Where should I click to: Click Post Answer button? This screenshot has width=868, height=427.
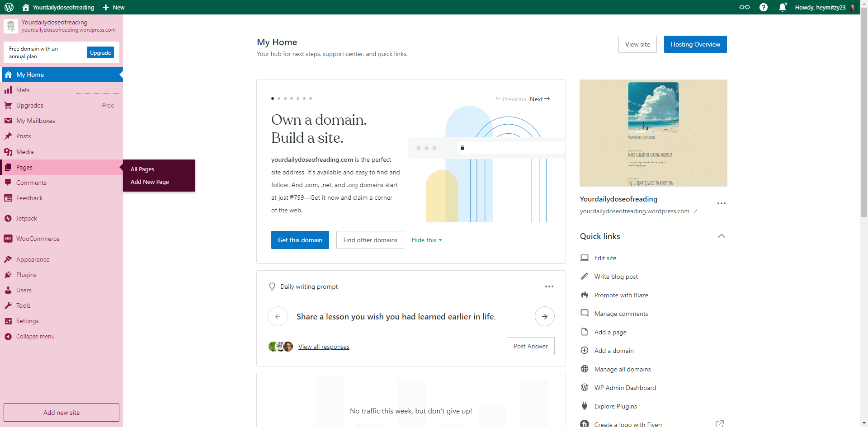tap(531, 346)
